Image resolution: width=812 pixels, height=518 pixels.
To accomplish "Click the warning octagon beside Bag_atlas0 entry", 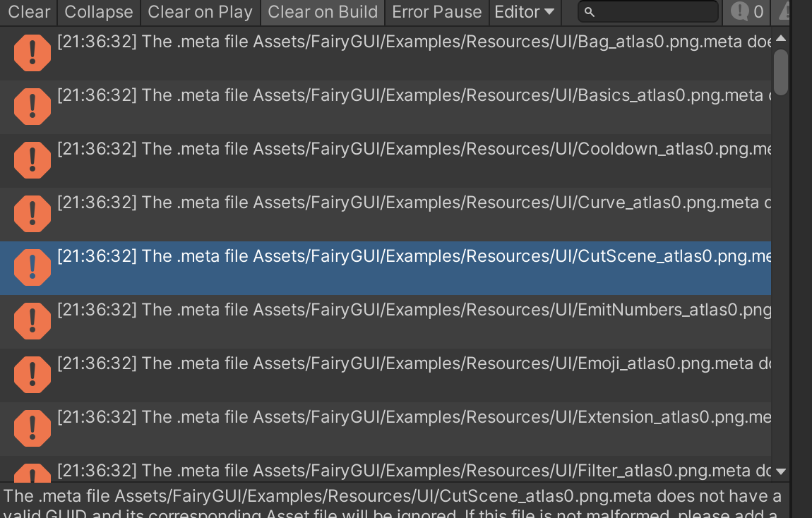I will tap(32, 53).
